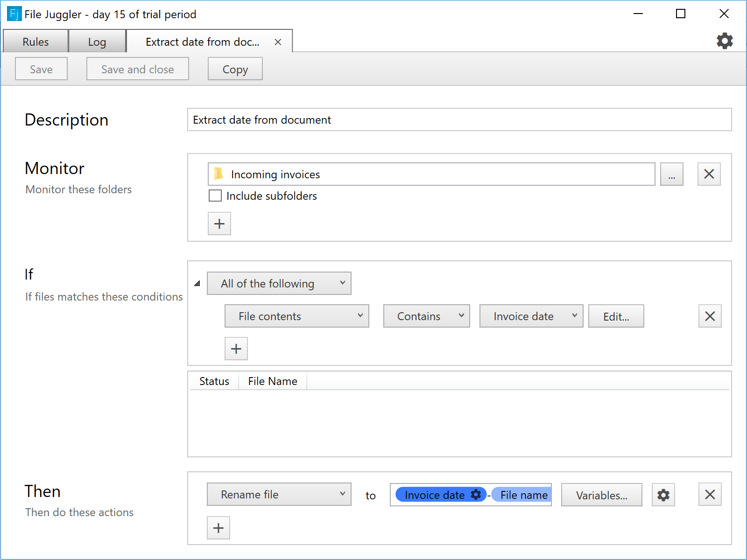This screenshot has width=747, height=560.
Task: Add a new condition
Action: tap(236, 349)
